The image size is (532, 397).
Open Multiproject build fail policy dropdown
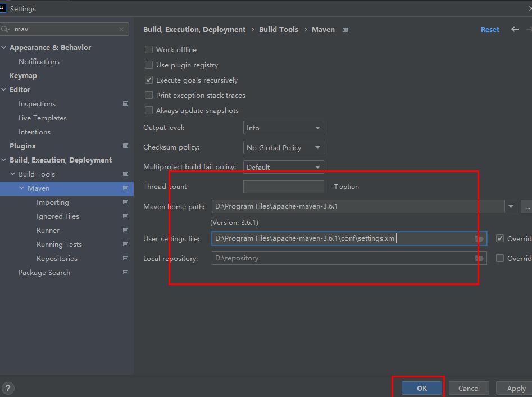pos(284,167)
